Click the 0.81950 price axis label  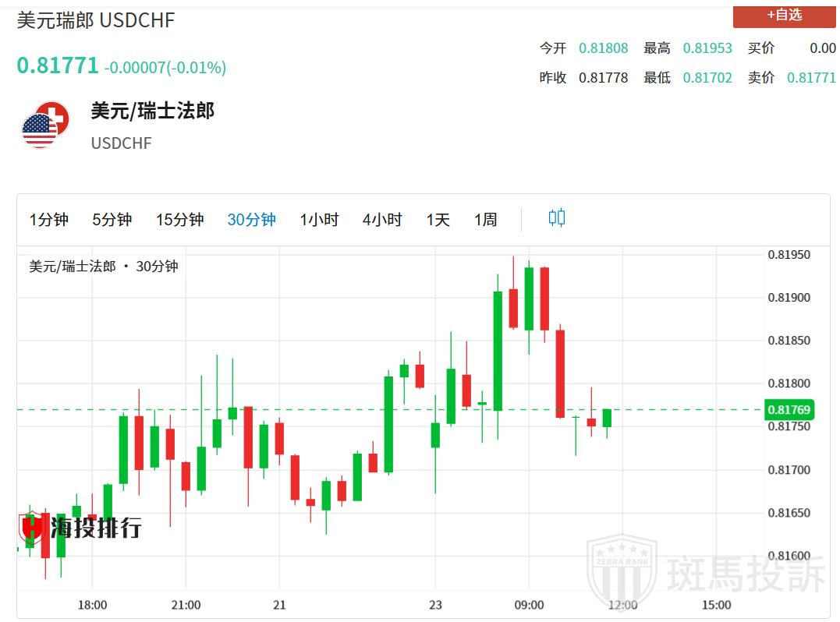(789, 255)
